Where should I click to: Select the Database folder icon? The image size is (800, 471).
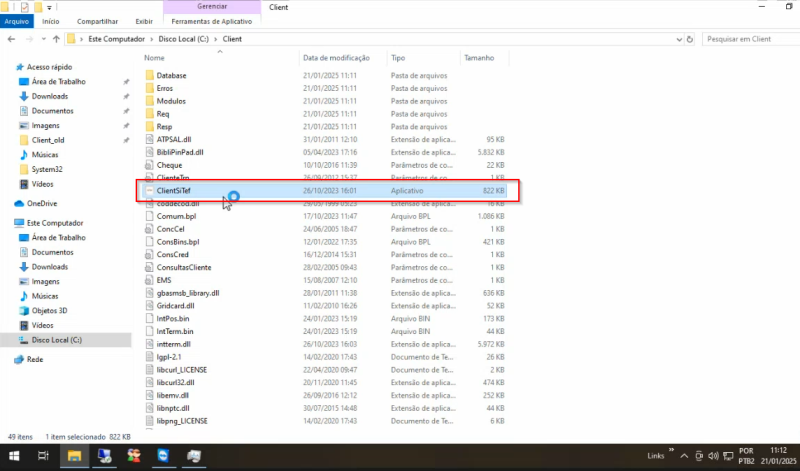click(x=149, y=75)
